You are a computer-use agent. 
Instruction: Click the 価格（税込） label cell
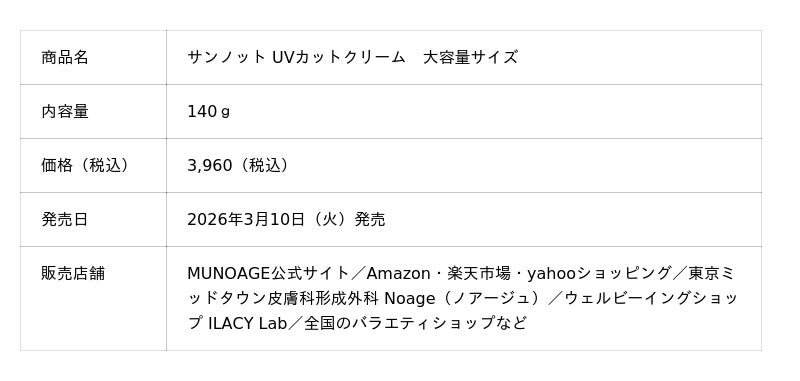click(x=93, y=165)
